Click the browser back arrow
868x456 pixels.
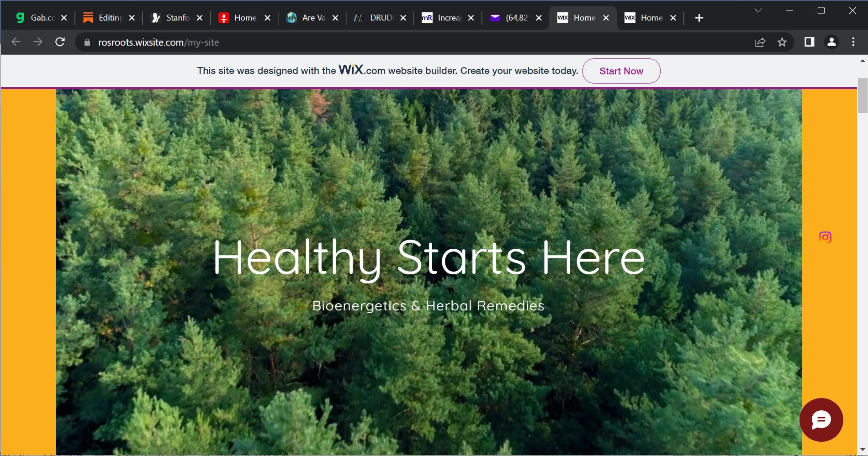(x=16, y=42)
